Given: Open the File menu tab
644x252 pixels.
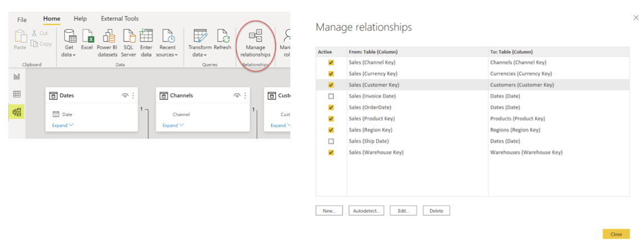Looking at the screenshot, I should [x=22, y=19].
